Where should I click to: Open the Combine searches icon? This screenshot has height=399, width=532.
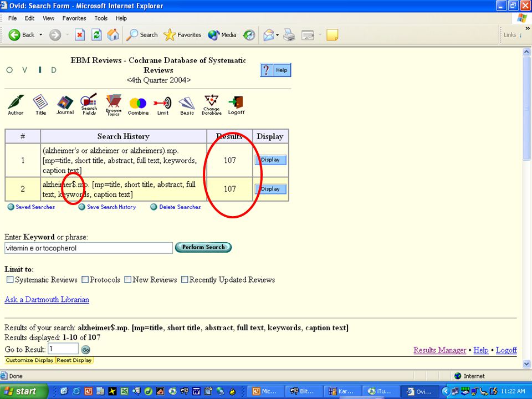[138, 106]
